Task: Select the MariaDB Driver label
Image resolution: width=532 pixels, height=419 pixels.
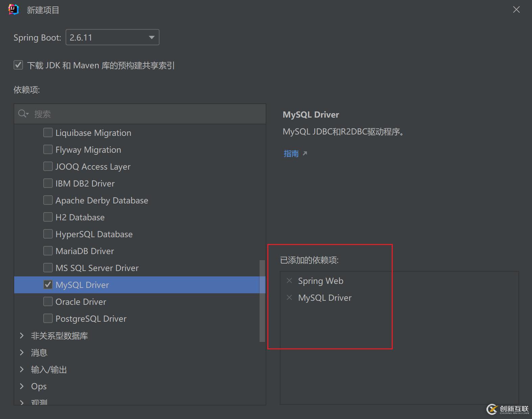Action: point(85,251)
